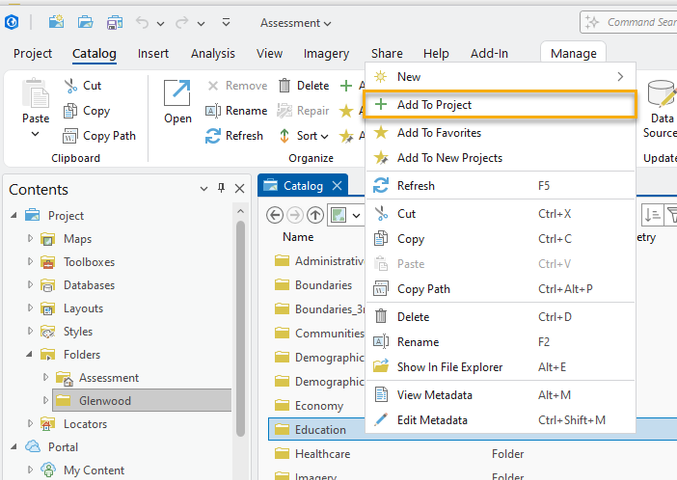Click the Save Project icon in quick access

click(114, 22)
